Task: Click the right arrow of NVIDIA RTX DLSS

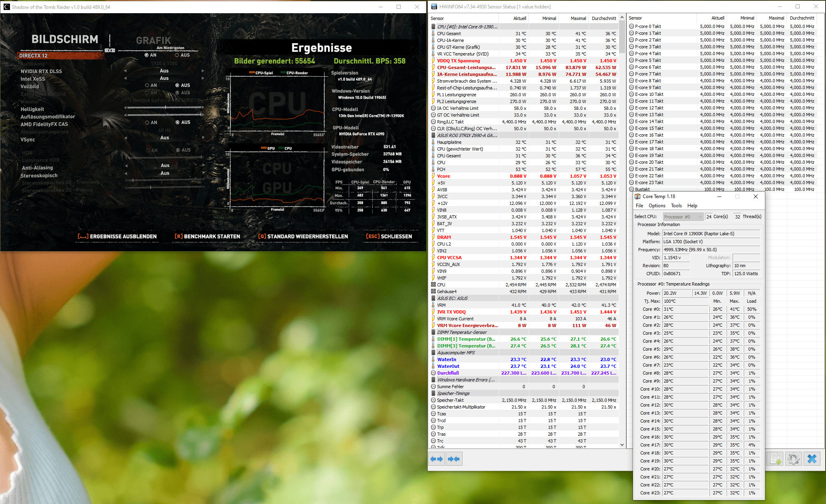Action: (203, 71)
